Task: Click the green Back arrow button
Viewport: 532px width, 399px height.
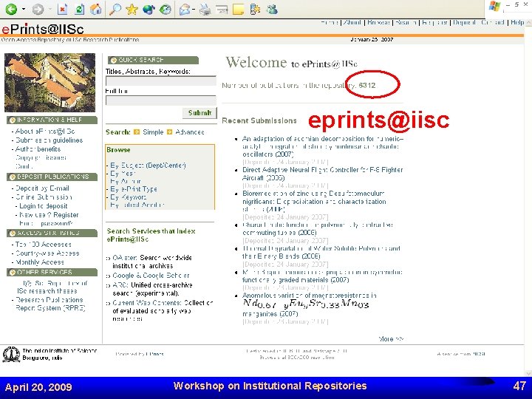Action: pos(11,9)
